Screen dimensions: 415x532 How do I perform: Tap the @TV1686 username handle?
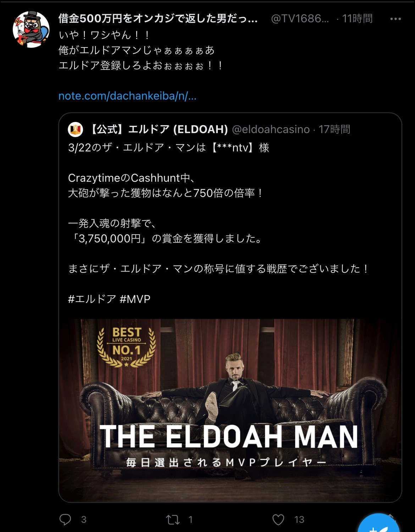tap(300, 18)
